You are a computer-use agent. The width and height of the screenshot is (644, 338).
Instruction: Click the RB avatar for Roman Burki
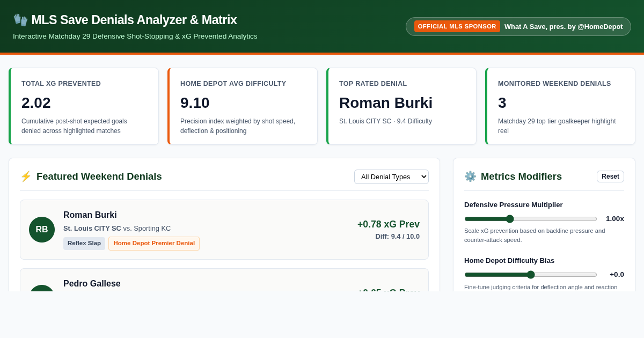pos(42,230)
